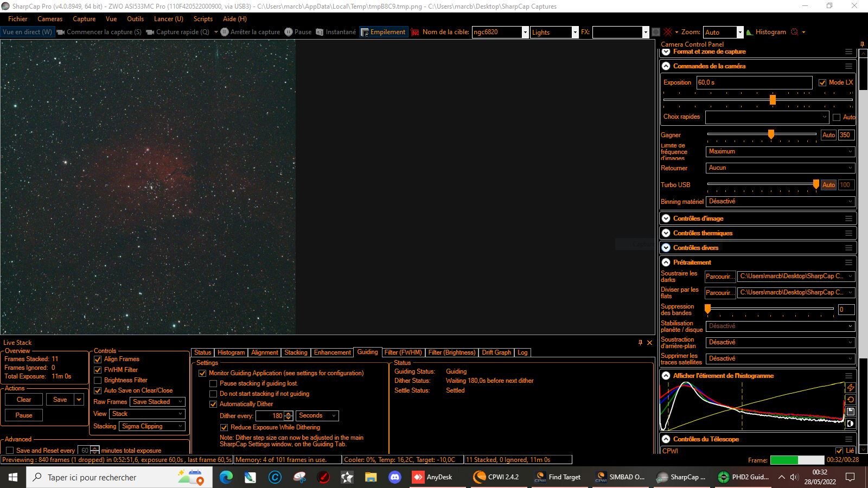Expand the Contrôles d'image section
Screen dimensions: 868x488
(666, 219)
